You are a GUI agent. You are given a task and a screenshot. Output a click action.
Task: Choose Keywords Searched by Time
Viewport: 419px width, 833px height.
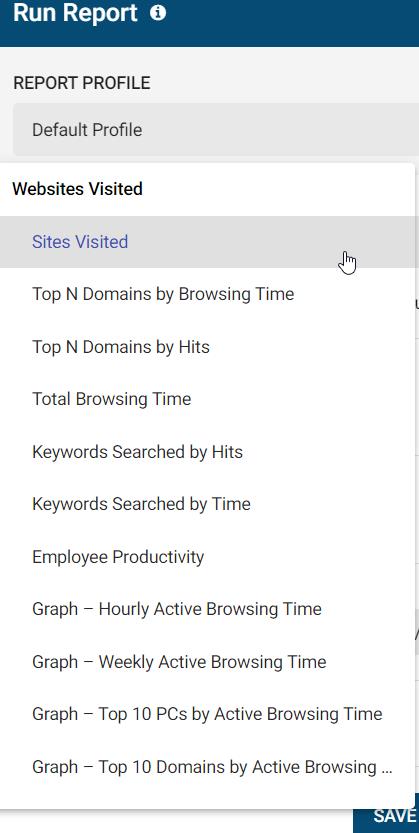tap(207, 504)
